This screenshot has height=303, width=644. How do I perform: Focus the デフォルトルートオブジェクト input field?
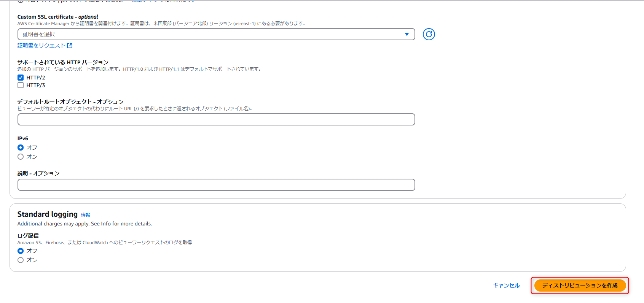[x=216, y=119]
